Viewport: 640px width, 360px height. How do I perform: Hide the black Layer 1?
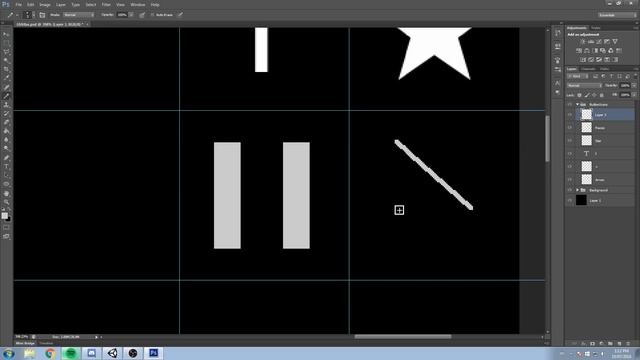[x=570, y=200]
